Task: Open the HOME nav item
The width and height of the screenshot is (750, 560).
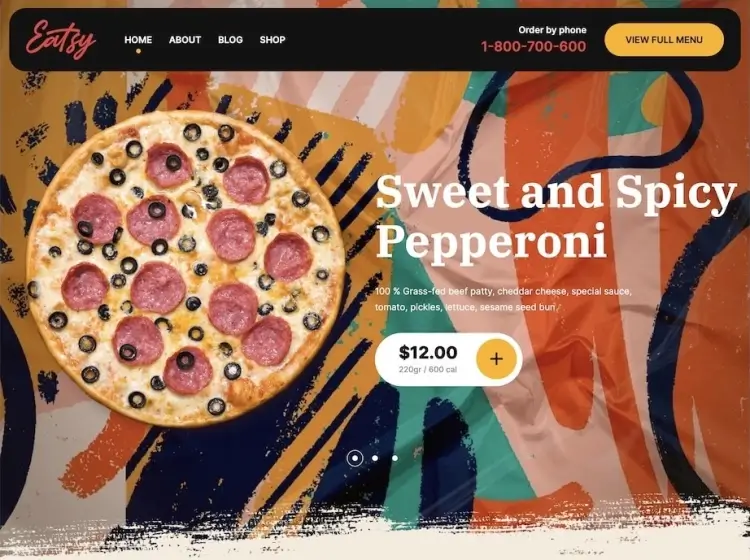Action: (138, 40)
